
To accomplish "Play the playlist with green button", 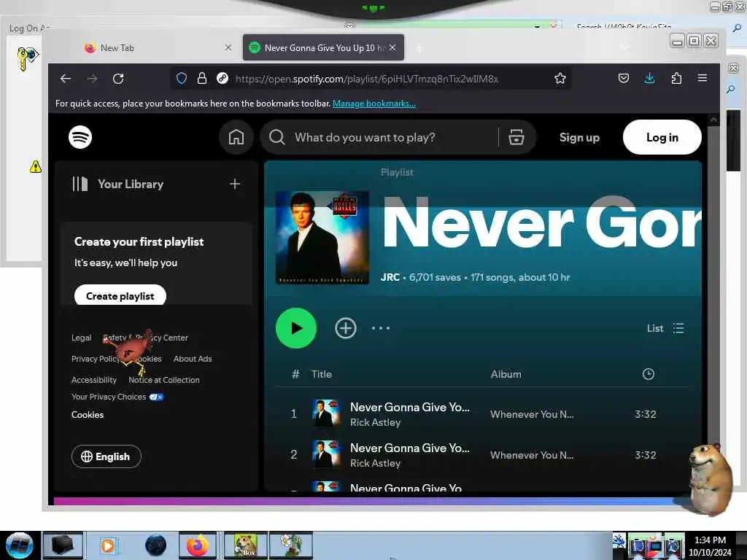I will point(296,328).
